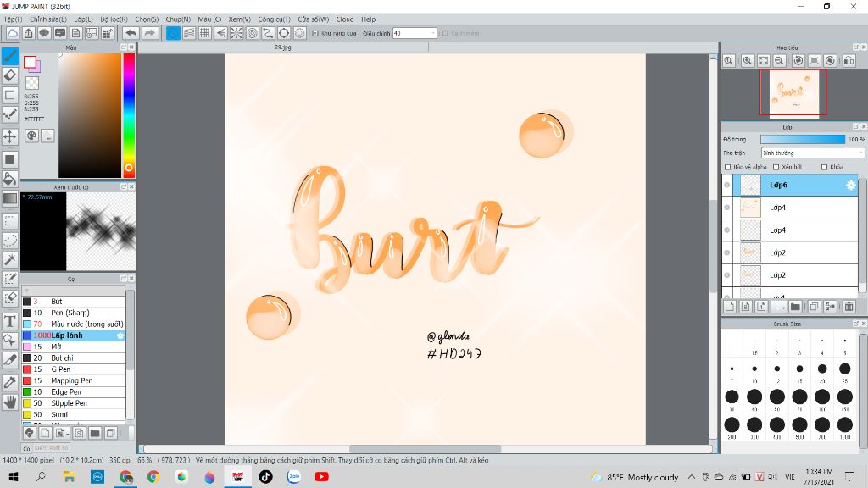Screen dimensions: 868x488
Task: Open the color palette icon in Màu panel
Action: point(31,136)
